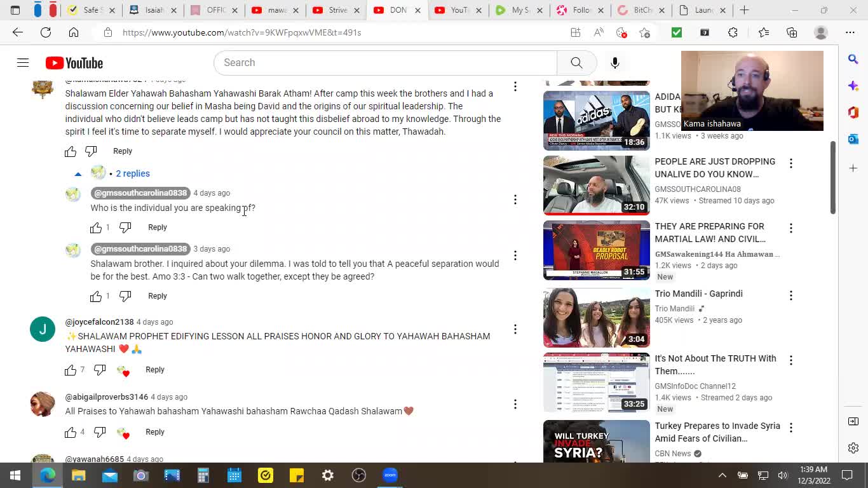
Task: Open the Extensions puzzle icon
Action: (733, 32)
